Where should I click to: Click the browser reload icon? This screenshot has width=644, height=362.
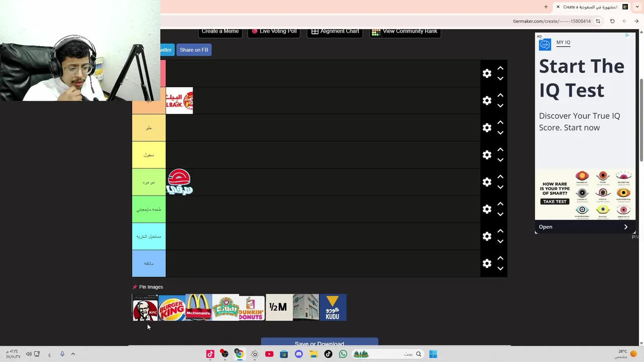[612, 21]
